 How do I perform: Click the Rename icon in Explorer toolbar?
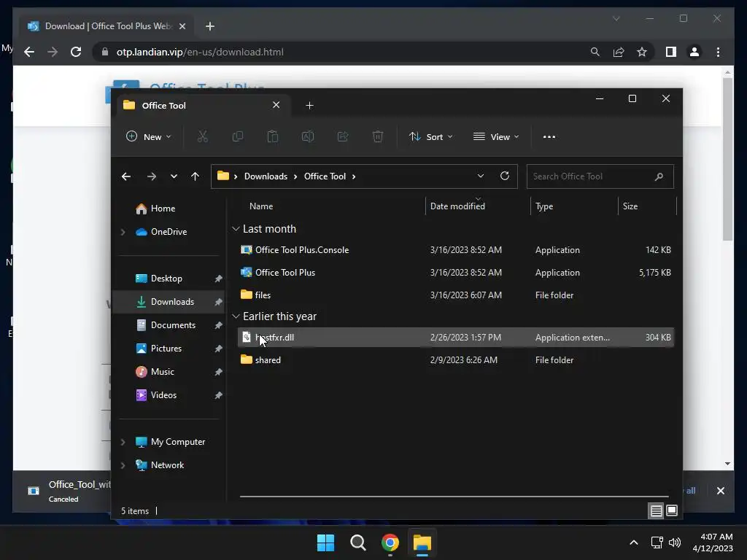click(308, 136)
